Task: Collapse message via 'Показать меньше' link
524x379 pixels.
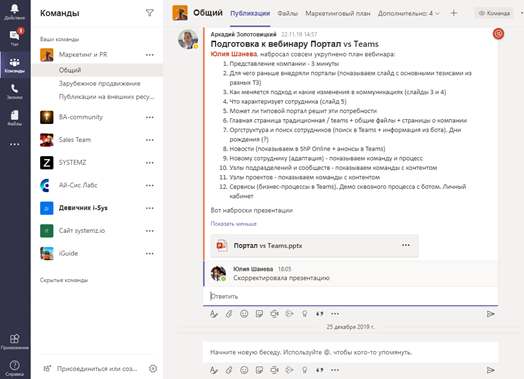Action: 234,224
